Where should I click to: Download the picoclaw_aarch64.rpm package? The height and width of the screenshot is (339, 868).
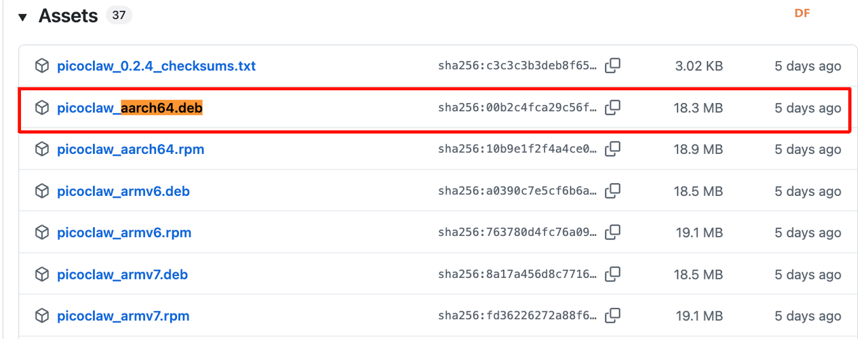[x=130, y=149]
